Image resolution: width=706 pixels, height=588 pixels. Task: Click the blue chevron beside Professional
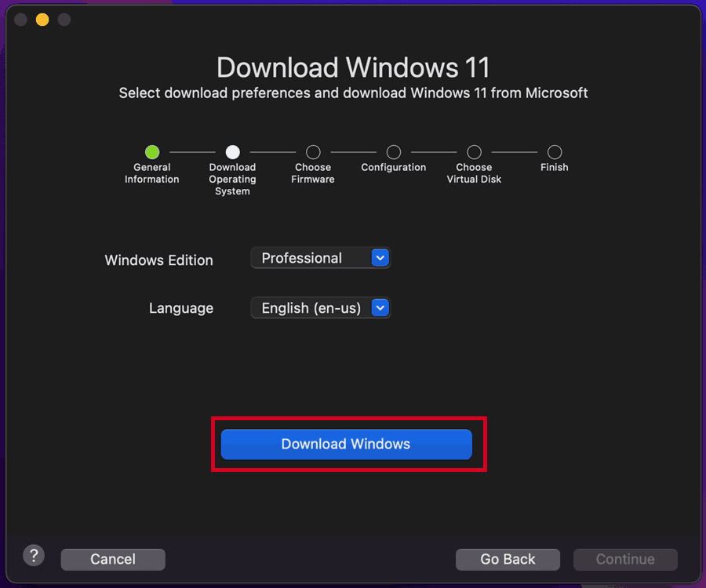tap(380, 258)
